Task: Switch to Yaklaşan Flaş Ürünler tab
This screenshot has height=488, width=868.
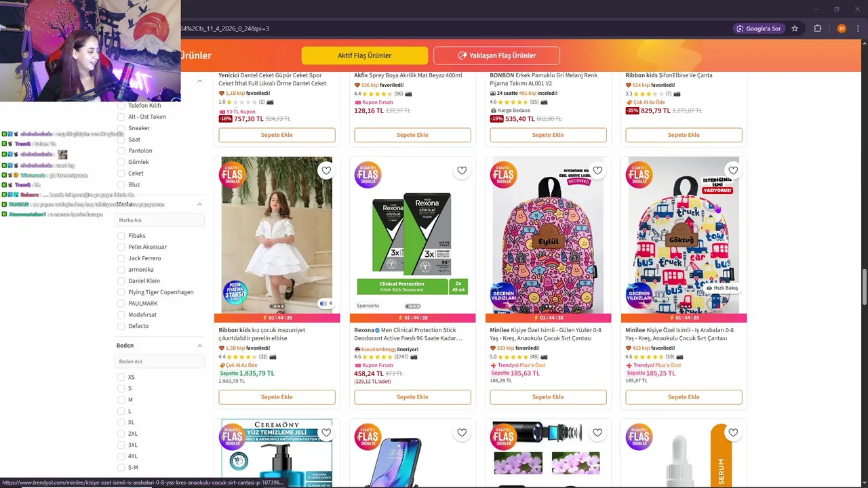Action: 496,56
